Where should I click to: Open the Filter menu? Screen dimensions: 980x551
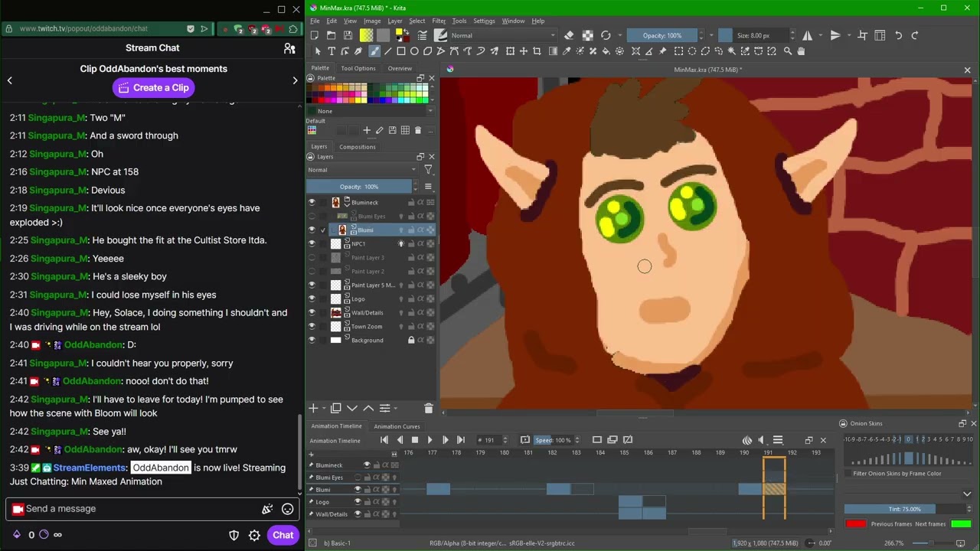click(x=439, y=21)
